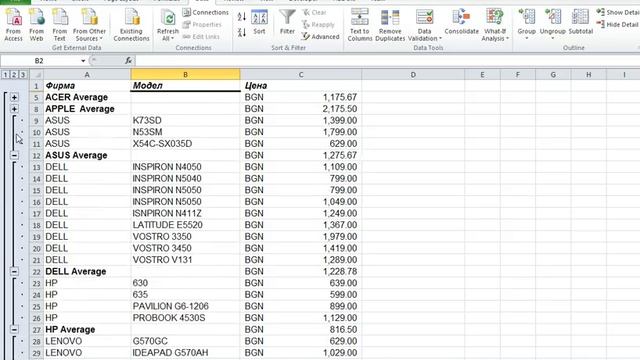Toggle the Filter funnel

287,22
